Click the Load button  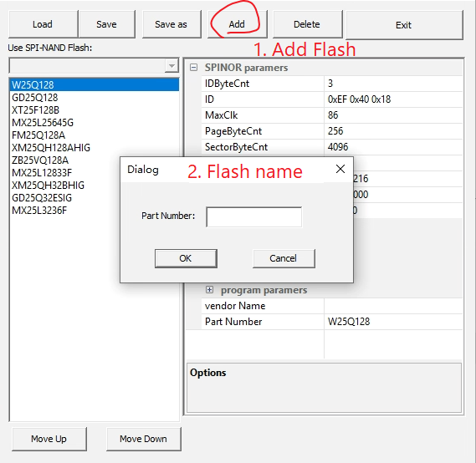coord(43,24)
